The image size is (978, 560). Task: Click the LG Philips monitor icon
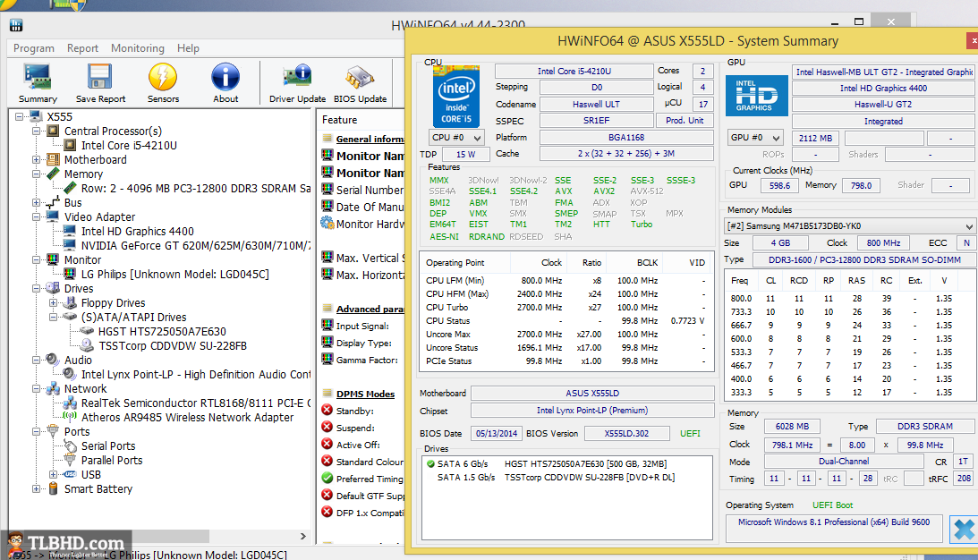click(x=71, y=274)
